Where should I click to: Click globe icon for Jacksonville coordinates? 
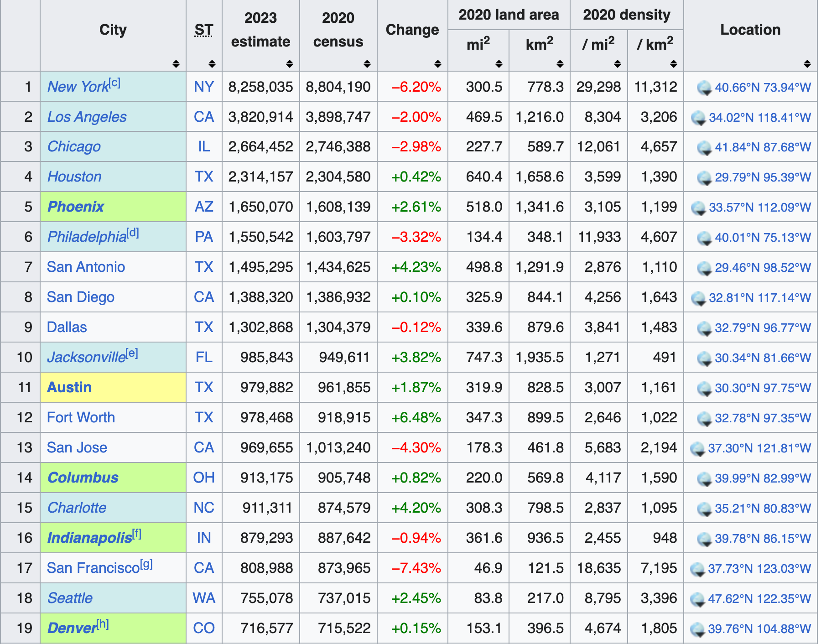705,358
